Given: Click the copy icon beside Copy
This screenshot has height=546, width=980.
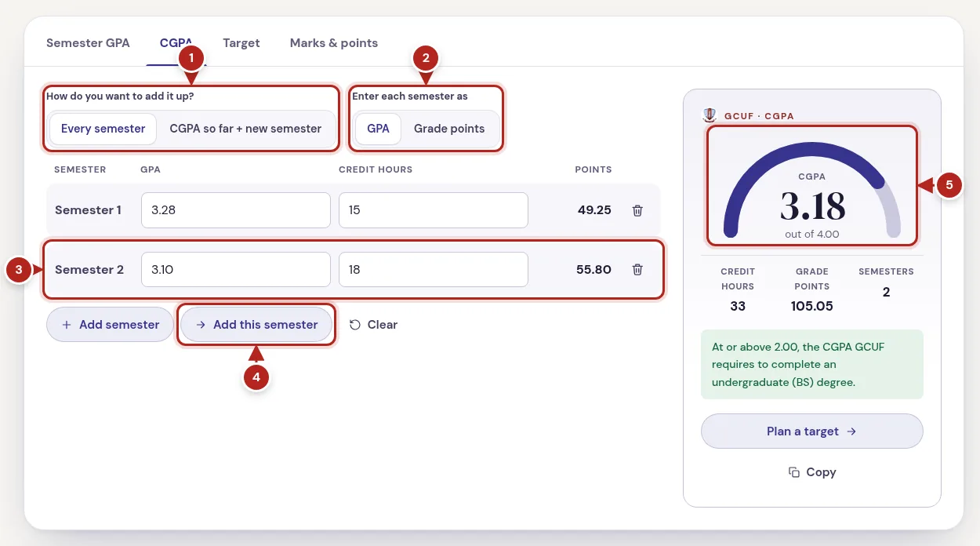Looking at the screenshot, I should point(794,472).
